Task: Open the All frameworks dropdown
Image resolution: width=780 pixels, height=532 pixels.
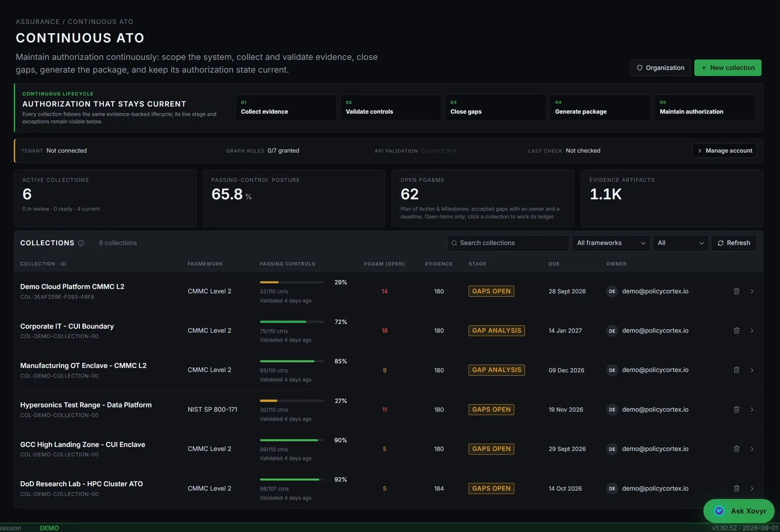Action: tap(611, 243)
